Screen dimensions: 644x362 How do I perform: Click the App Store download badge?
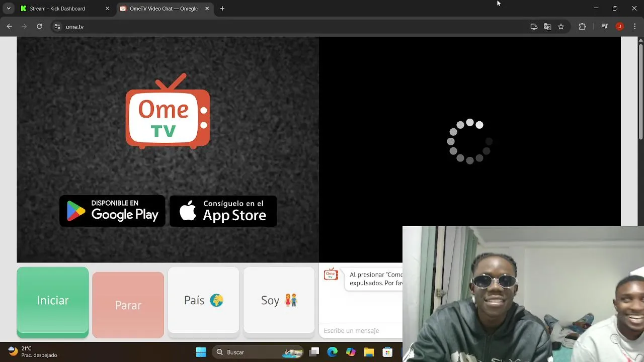[x=223, y=211]
